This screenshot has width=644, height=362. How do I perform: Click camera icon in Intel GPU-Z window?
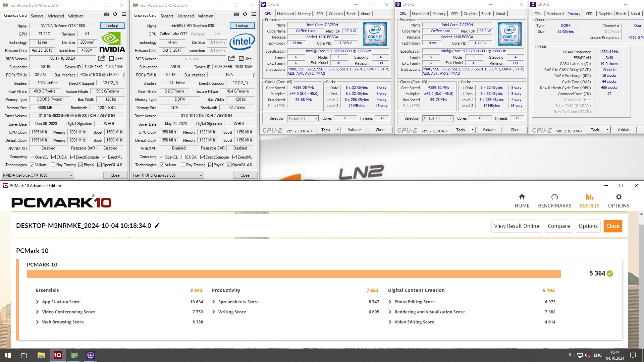(x=236, y=14)
